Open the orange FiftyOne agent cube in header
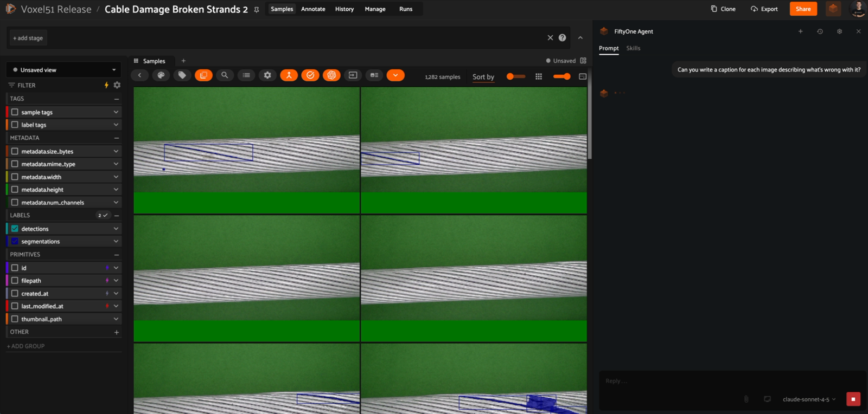 click(x=833, y=9)
